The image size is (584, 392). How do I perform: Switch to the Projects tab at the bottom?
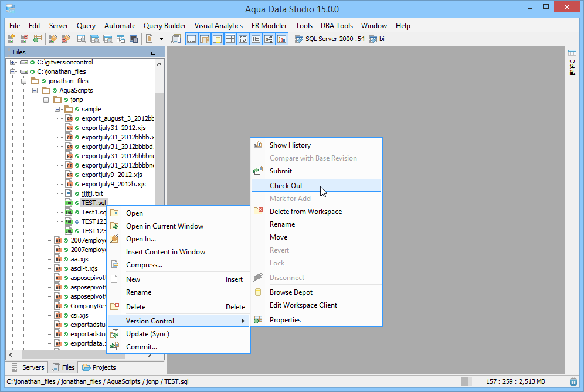(x=99, y=367)
